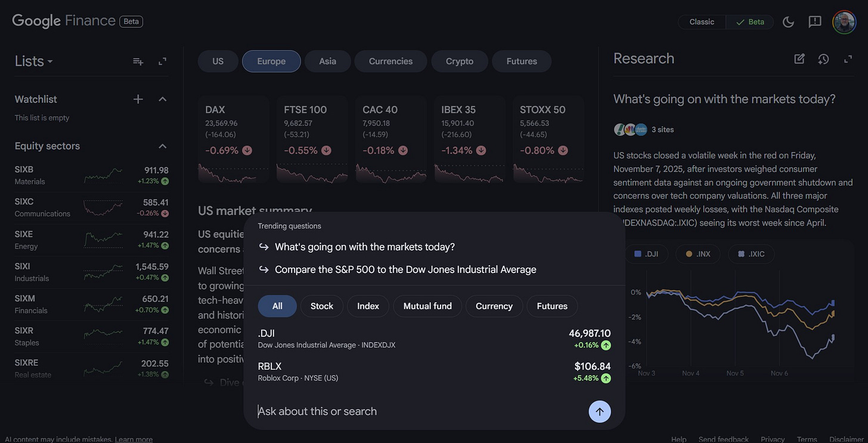Screen dimensions: 868x443
Task: Open SIXM Financials sector row
Action: pyautogui.click(x=91, y=304)
